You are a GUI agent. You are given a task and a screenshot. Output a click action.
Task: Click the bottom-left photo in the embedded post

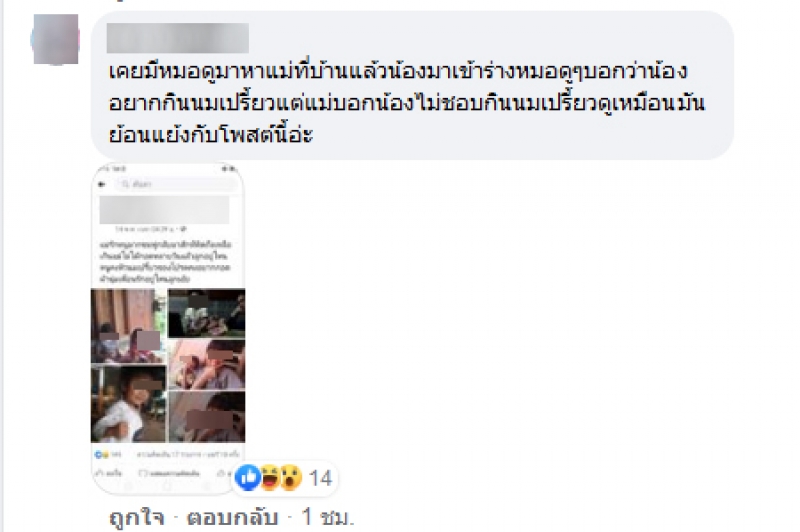tap(129, 403)
